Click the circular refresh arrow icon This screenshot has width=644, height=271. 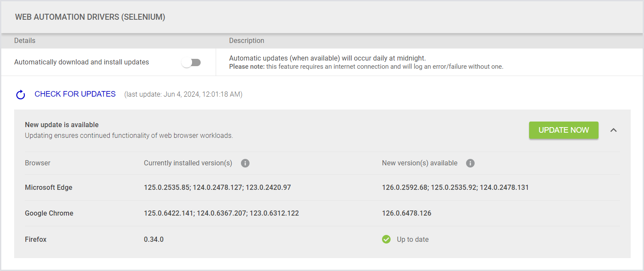tap(21, 94)
